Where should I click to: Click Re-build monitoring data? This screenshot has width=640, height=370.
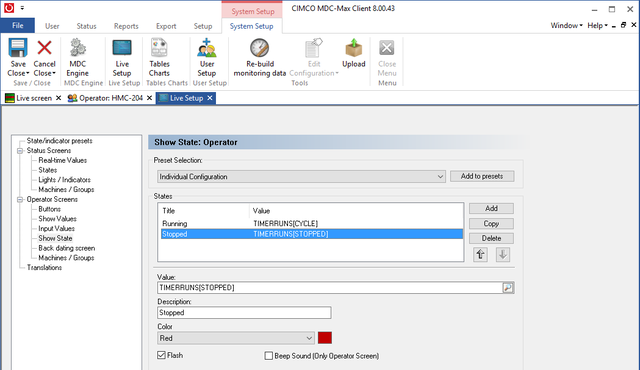click(260, 58)
